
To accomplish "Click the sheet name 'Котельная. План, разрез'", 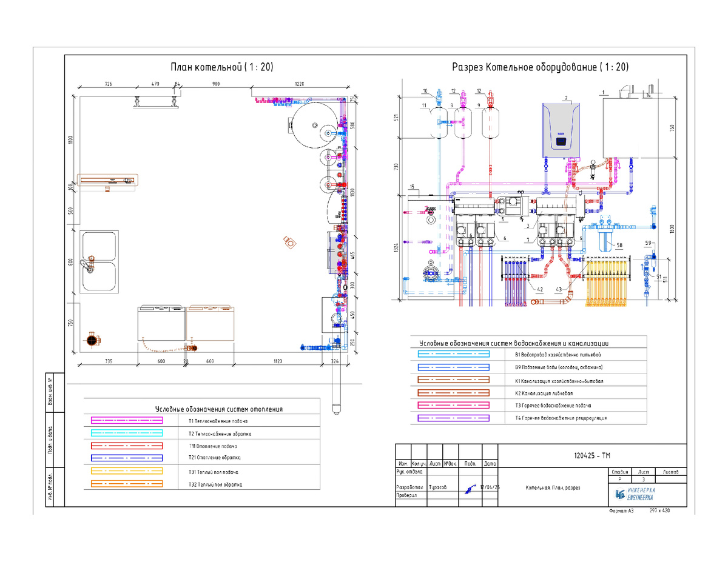I will tap(553, 487).
